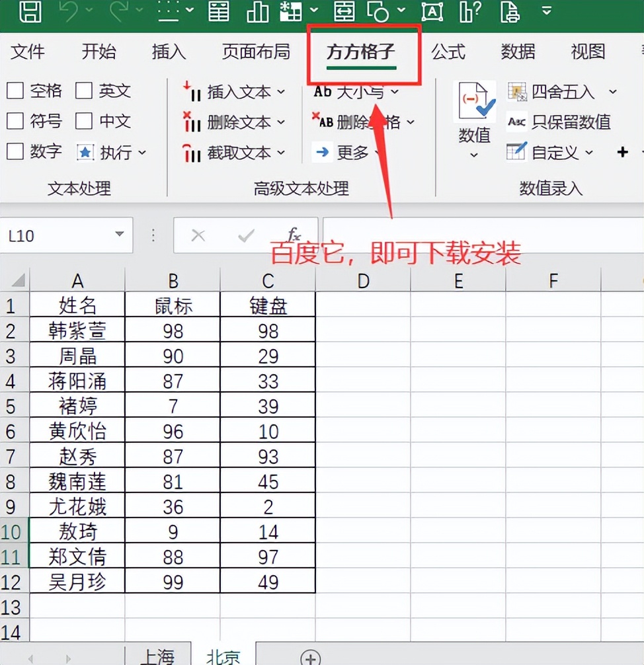Open the Name Box dropdown arrow
Image resolution: width=644 pixels, height=665 pixels.
click(120, 235)
